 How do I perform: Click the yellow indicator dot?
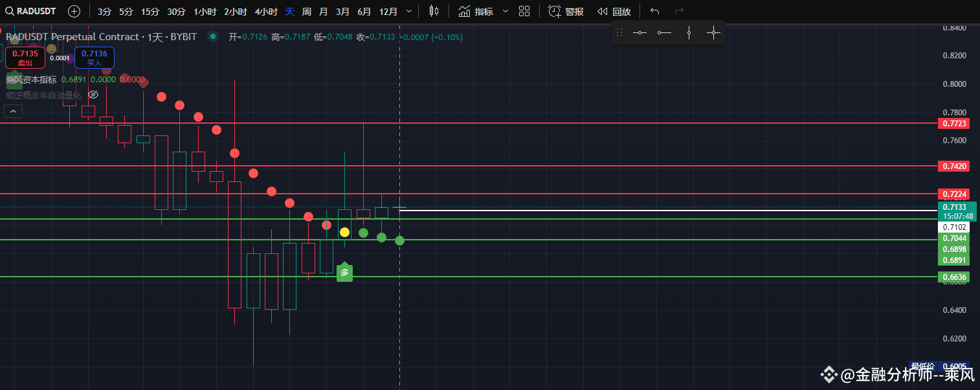(345, 232)
